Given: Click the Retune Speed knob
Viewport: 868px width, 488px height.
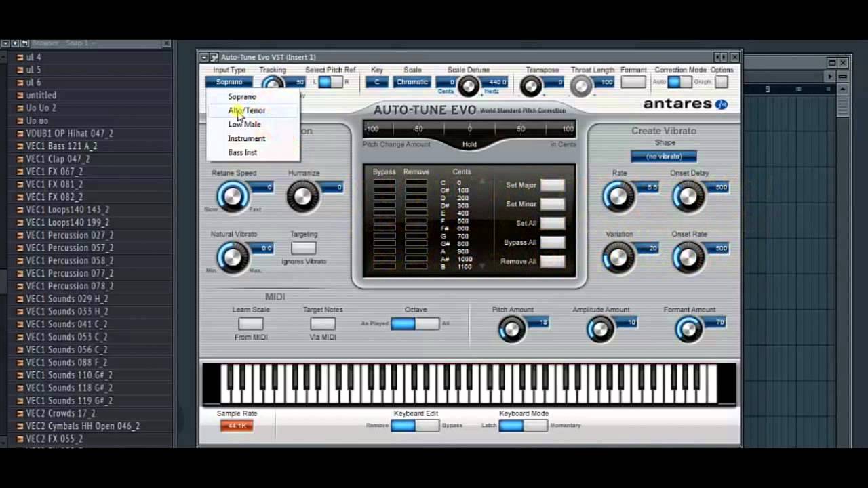Looking at the screenshot, I should pyautogui.click(x=233, y=197).
